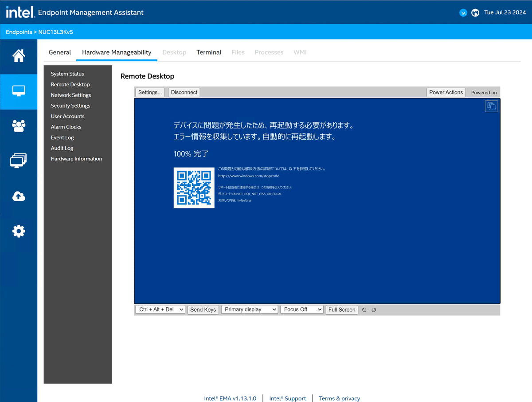Switch to the WMI tab
Image resolution: width=532 pixels, height=402 pixels.
click(300, 52)
